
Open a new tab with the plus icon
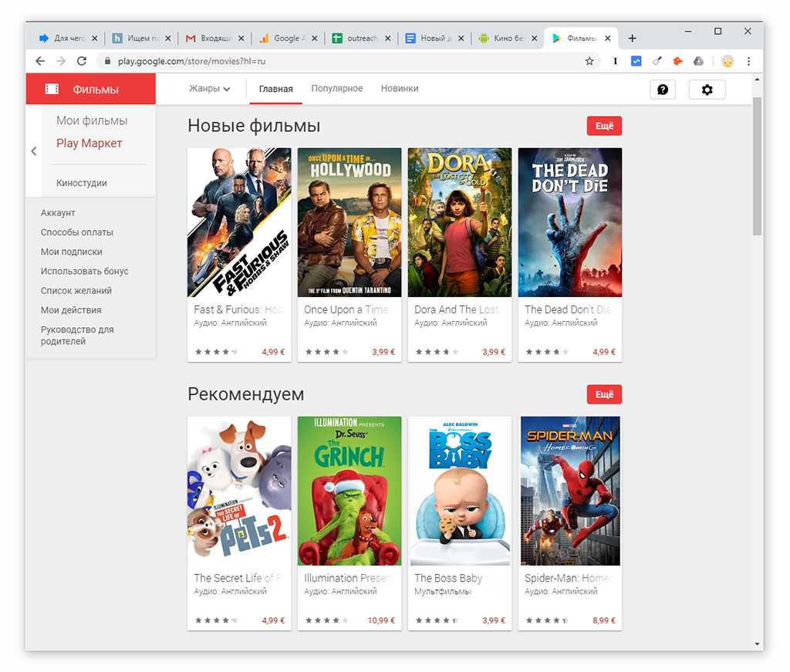632,38
